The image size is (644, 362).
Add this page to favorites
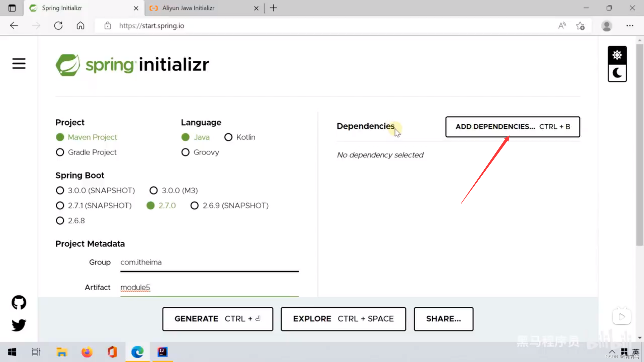pyautogui.click(x=580, y=26)
